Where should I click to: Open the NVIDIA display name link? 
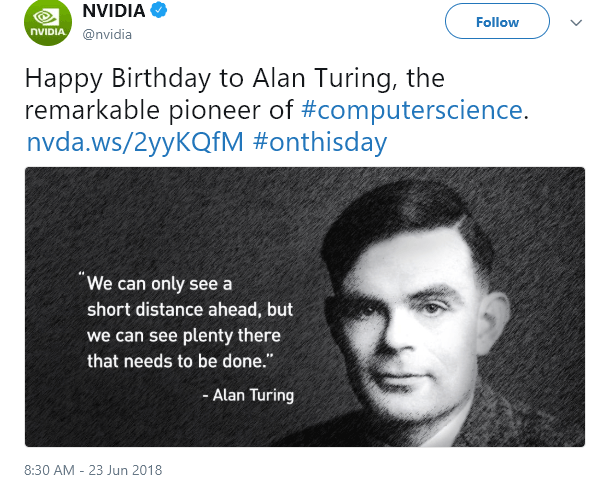coord(114,11)
